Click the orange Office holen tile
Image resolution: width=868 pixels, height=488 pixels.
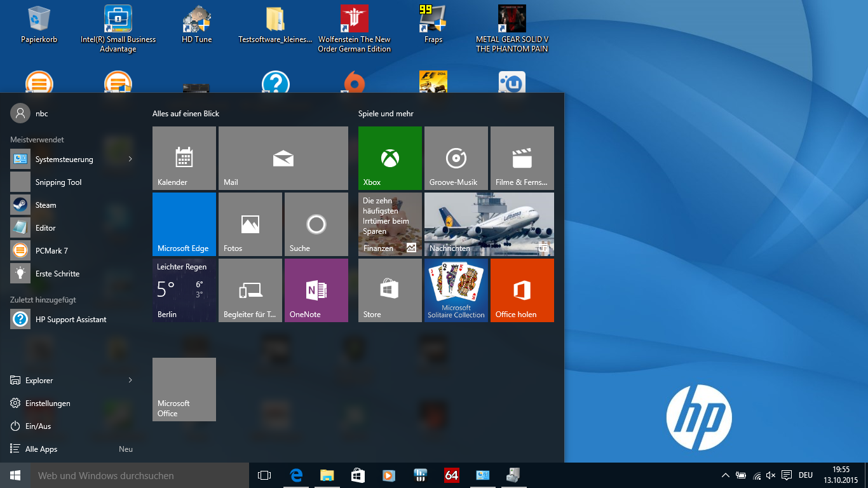522,290
